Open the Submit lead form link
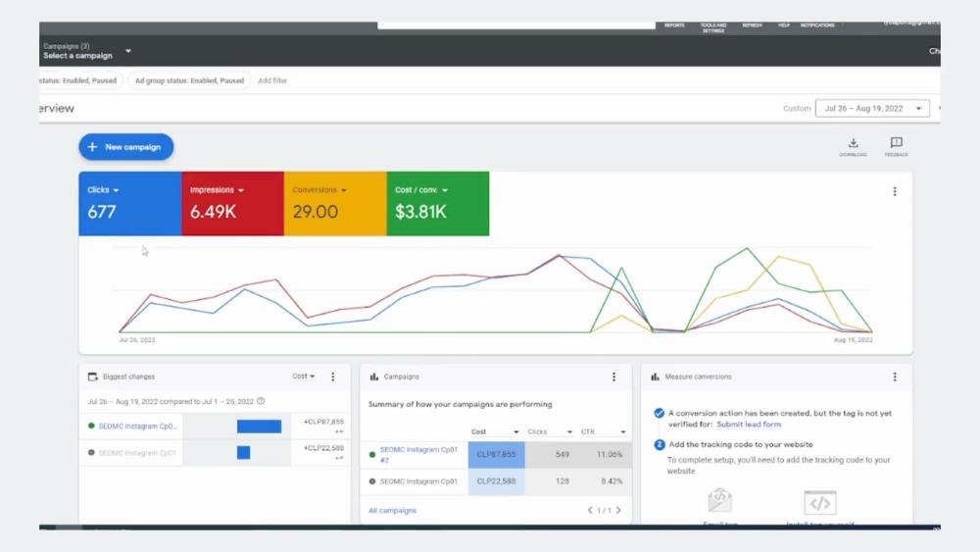Viewport: 980px width, 552px height. pyautogui.click(x=748, y=425)
